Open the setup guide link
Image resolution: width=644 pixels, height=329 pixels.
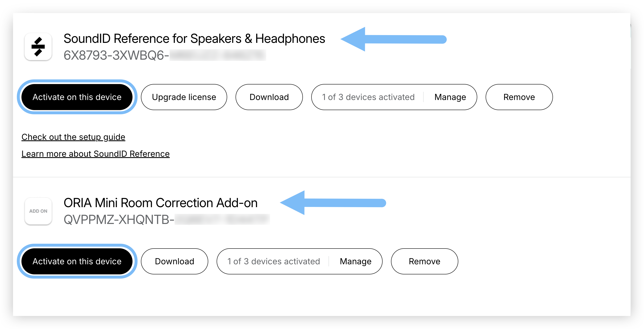73,137
